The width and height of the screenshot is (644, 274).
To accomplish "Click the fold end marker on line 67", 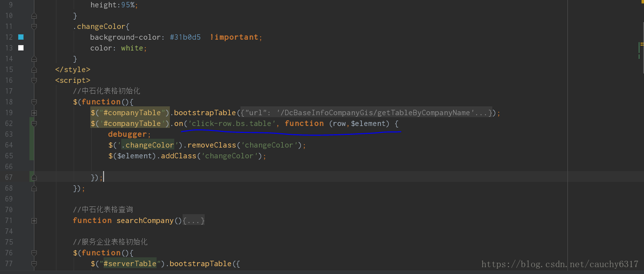I will [34, 177].
